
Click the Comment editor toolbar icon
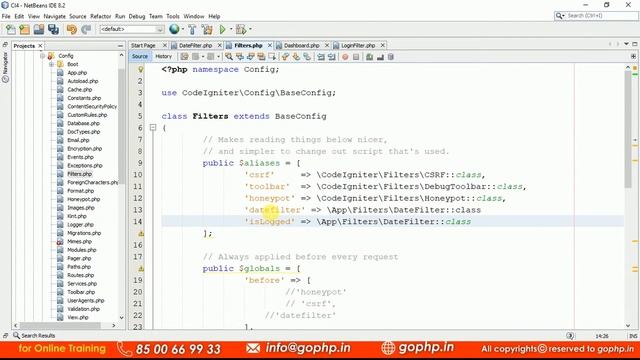(369, 57)
